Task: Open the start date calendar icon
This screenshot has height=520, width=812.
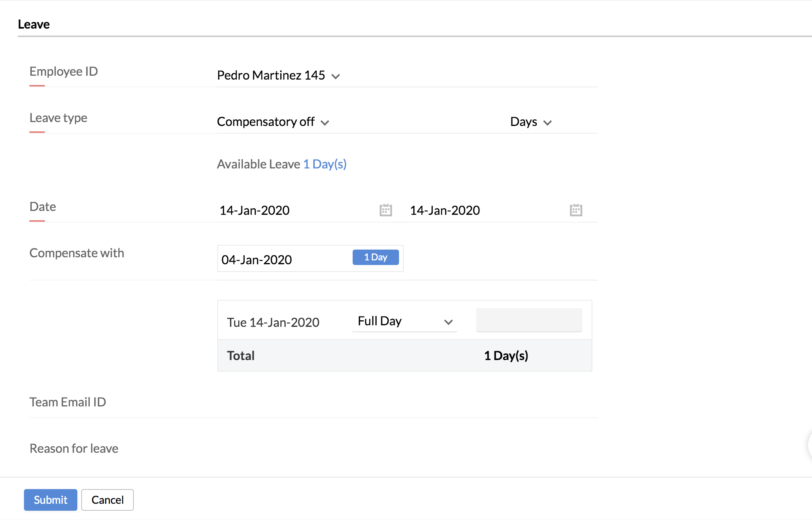Action: pos(386,210)
